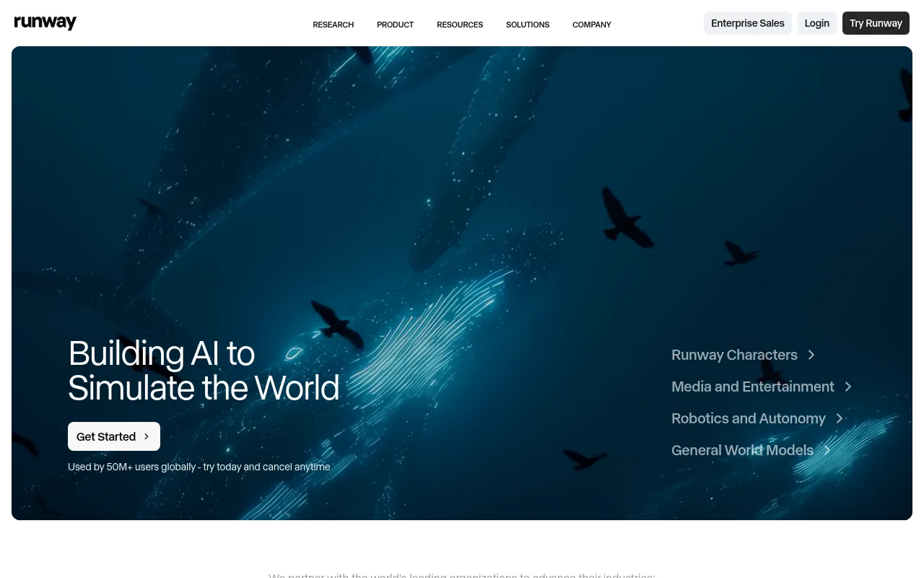Screen dimensions: 924x578
Task: Open the General World Models link
Action: click(751, 450)
